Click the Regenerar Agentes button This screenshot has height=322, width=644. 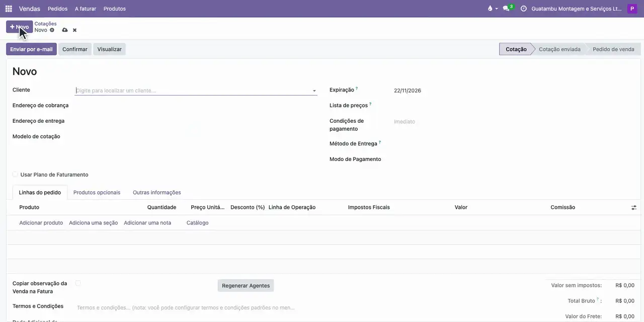(246, 286)
